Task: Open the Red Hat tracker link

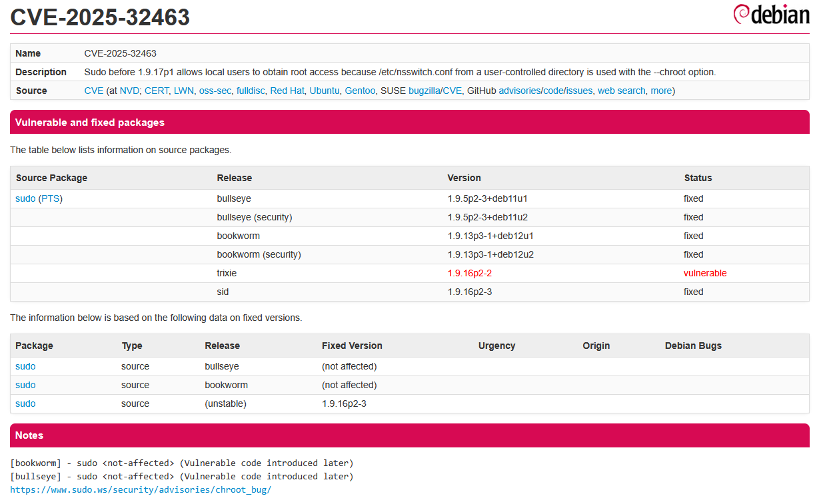Action: pyautogui.click(x=287, y=91)
